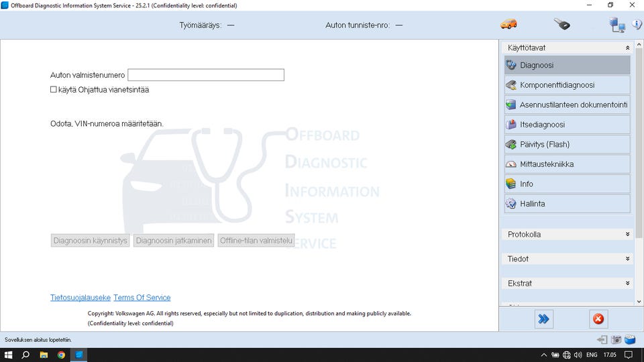Screen dimensions: 644x362
Task: Expand the Protokolla section
Action: click(x=627, y=235)
